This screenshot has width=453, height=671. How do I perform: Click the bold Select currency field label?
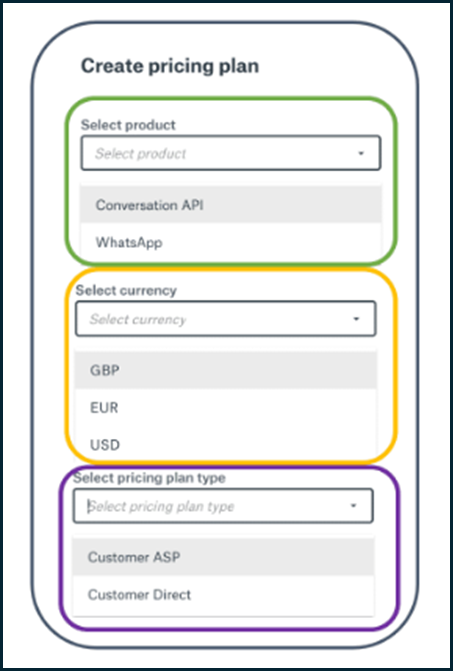[126, 291]
